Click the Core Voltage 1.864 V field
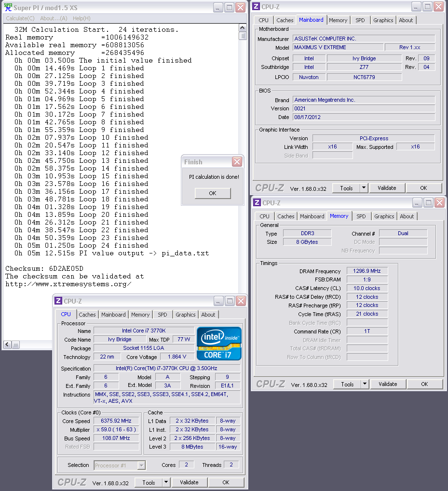Screen dimensions: 448x491 click(177, 357)
